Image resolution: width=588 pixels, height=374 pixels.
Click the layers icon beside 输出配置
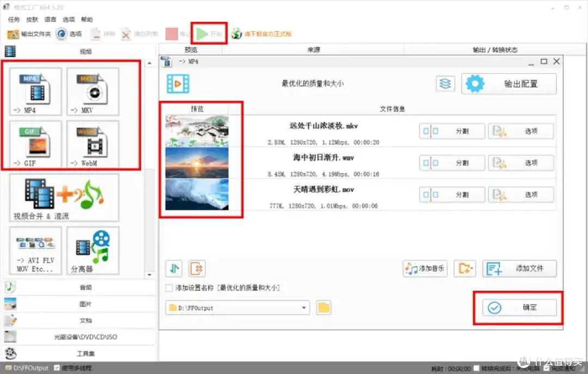[445, 83]
